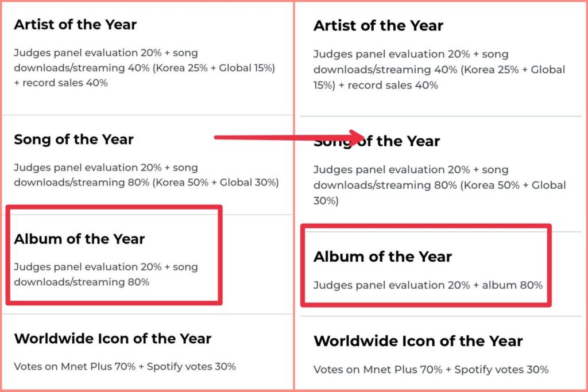Click the left Album of the Year heading

pos(79,239)
